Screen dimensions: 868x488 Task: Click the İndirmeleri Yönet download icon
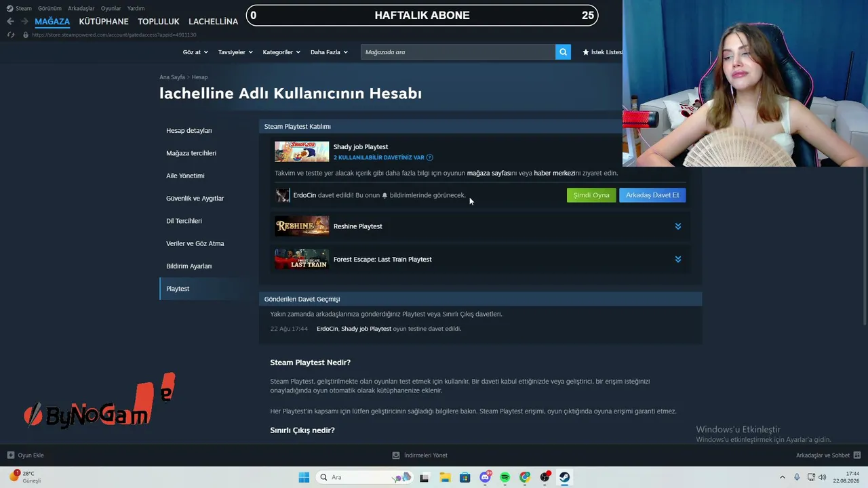396,455
